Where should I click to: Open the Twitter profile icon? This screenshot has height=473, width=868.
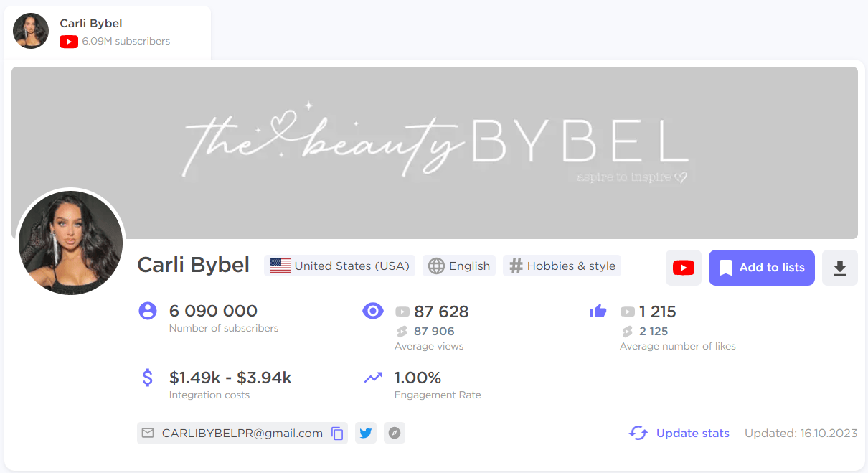coord(366,433)
